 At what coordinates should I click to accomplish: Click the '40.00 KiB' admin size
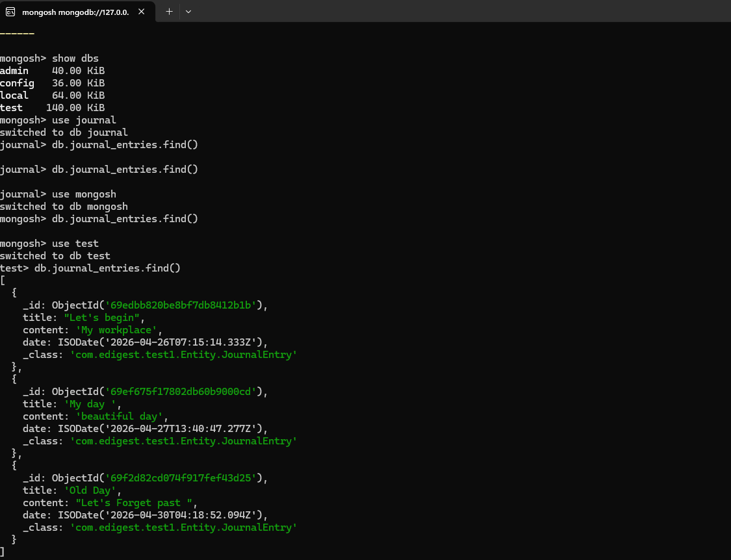(x=79, y=71)
